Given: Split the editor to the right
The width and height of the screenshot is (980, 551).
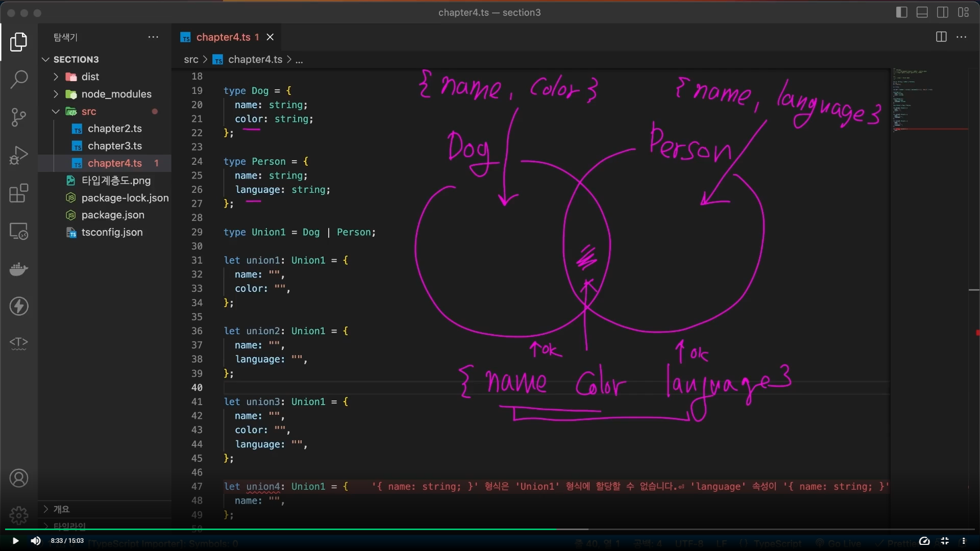Looking at the screenshot, I should click(941, 37).
